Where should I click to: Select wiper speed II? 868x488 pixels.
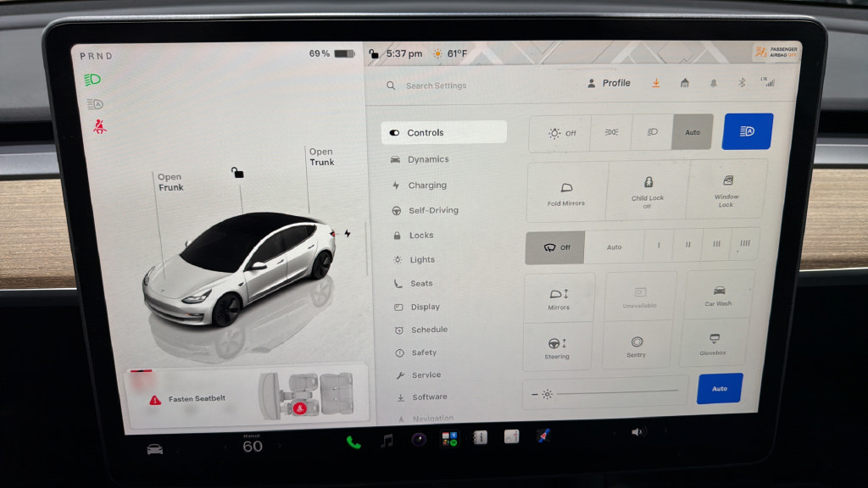687,245
